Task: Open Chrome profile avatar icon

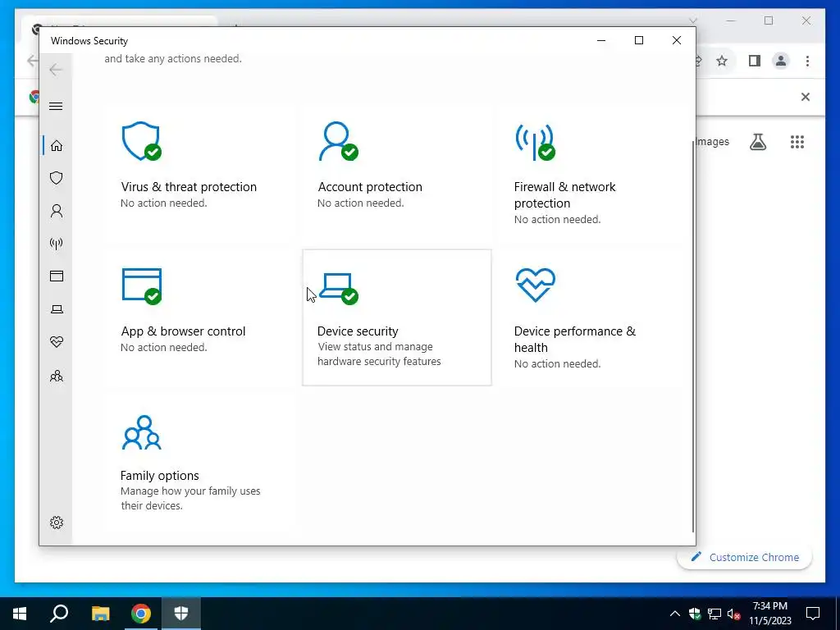Action: tap(781, 61)
